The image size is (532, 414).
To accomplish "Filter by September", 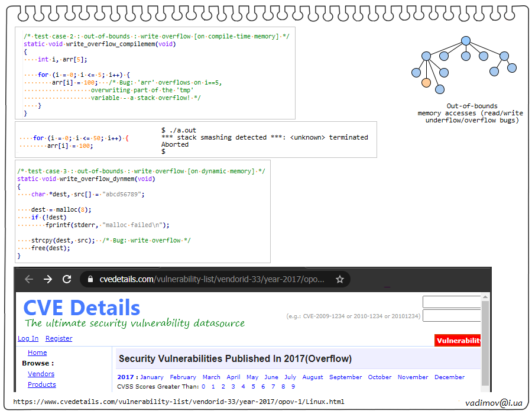I will click(345, 377).
